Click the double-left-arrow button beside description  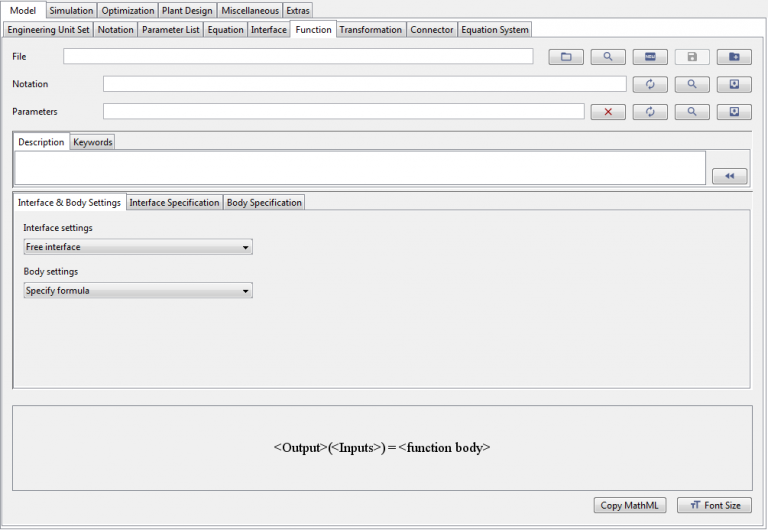pyautogui.click(x=729, y=176)
